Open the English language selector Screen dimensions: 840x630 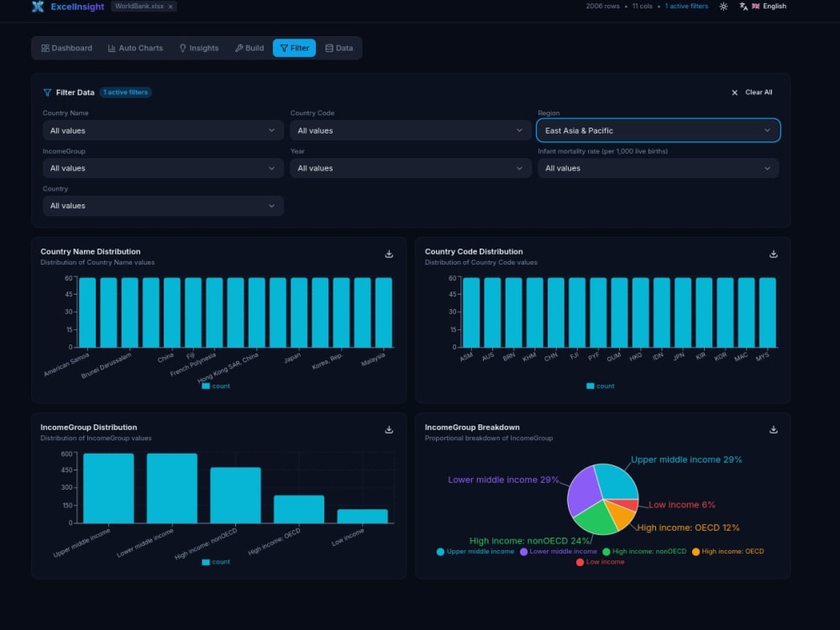tap(769, 6)
